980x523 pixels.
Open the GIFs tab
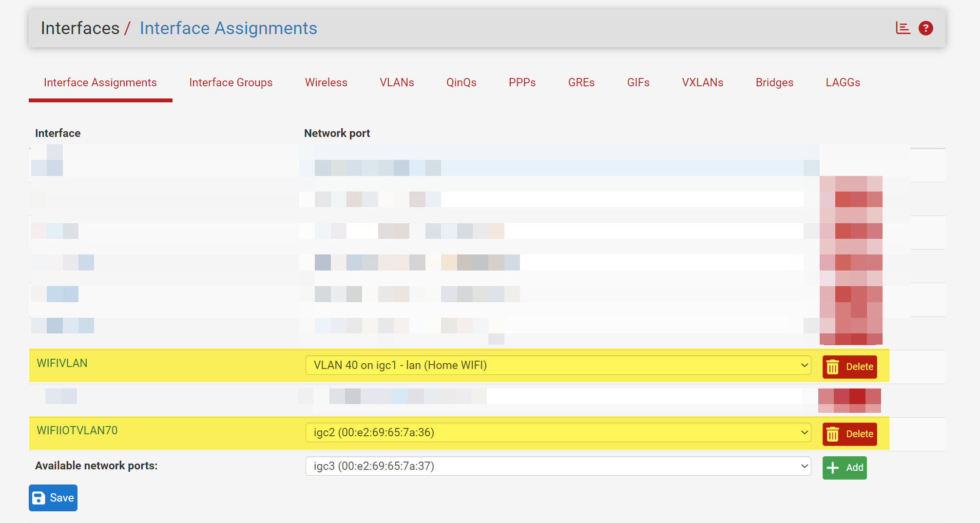[638, 82]
